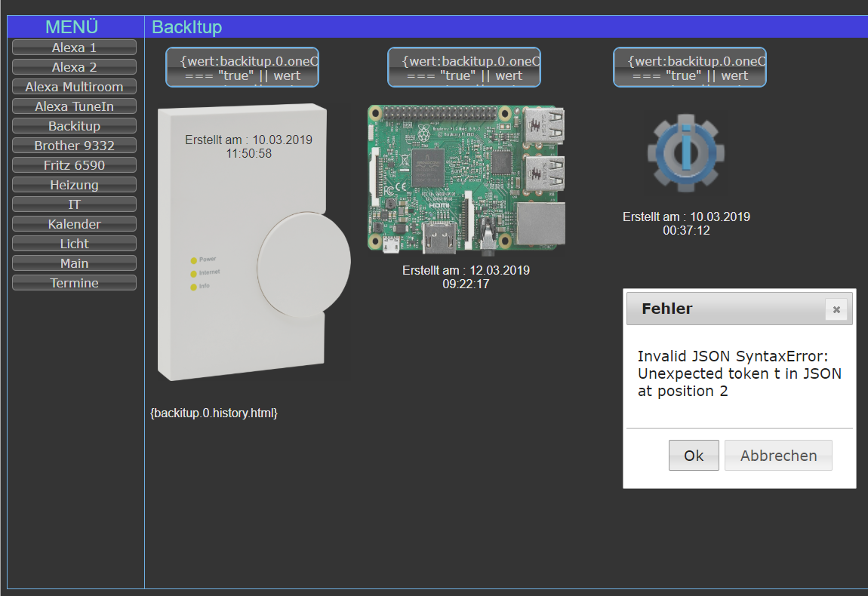868x596 pixels.
Task: Click the BackItup title bar heading
Action: pyautogui.click(x=186, y=26)
